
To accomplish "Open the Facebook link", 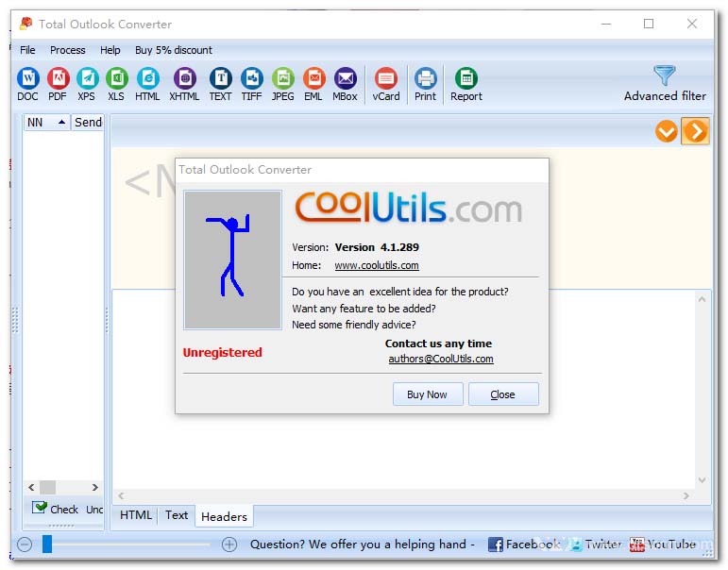I will (x=524, y=544).
